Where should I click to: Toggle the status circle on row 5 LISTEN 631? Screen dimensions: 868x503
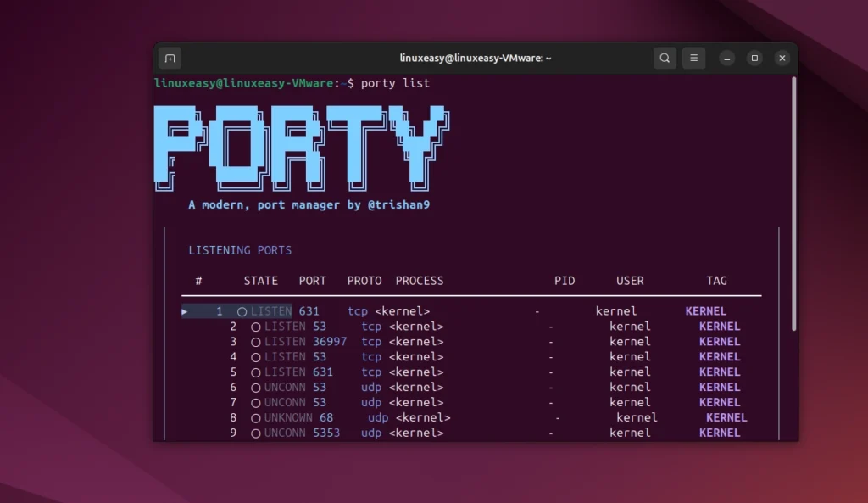tap(256, 372)
